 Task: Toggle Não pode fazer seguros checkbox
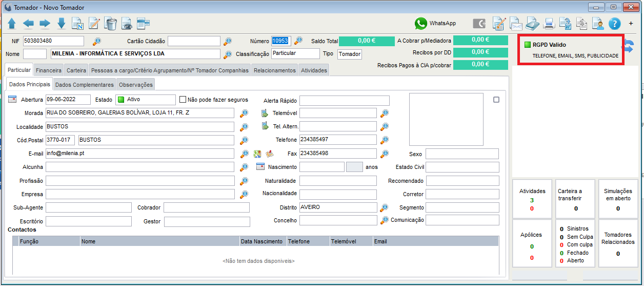[183, 100]
